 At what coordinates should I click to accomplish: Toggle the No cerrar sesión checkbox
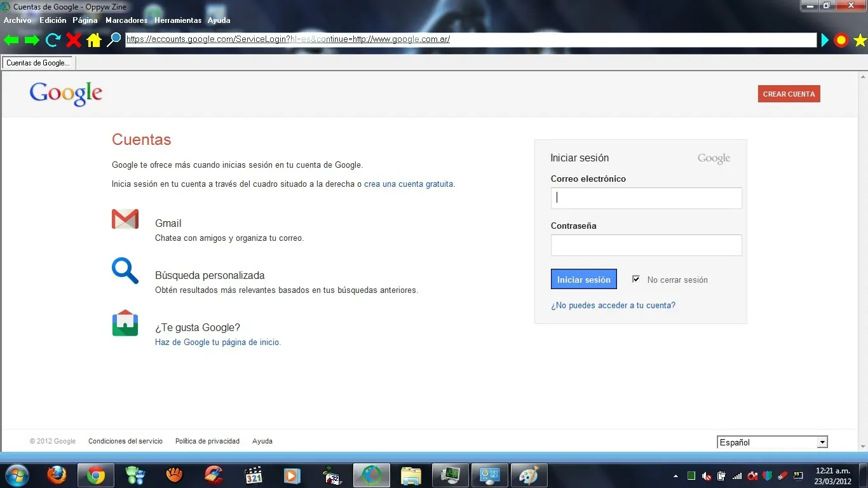tap(636, 279)
